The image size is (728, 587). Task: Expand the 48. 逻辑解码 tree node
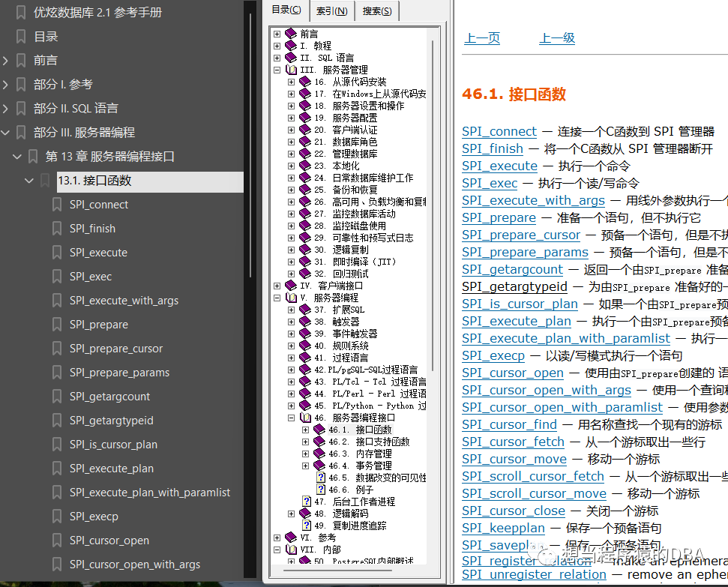click(291, 514)
